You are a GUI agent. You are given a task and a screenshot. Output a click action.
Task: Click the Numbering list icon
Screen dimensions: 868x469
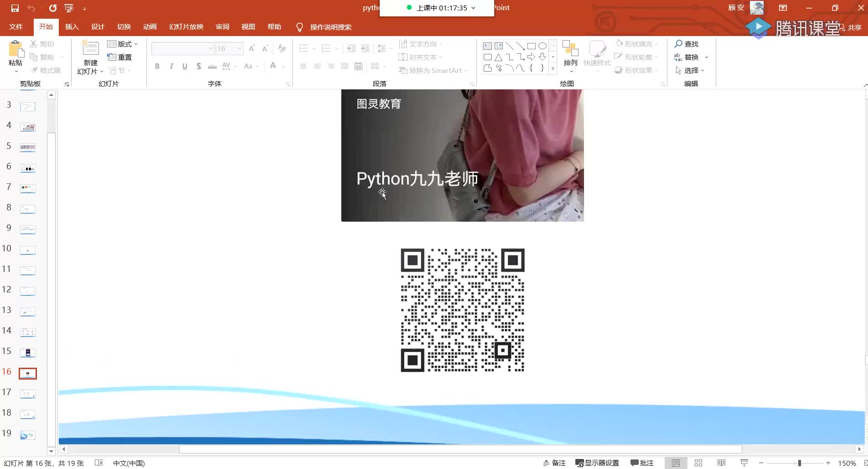click(325, 48)
